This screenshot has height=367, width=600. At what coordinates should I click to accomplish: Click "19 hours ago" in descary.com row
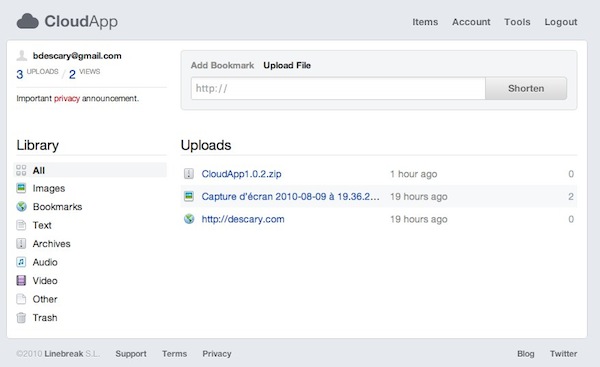pyautogui.click(x=419, y=219)
